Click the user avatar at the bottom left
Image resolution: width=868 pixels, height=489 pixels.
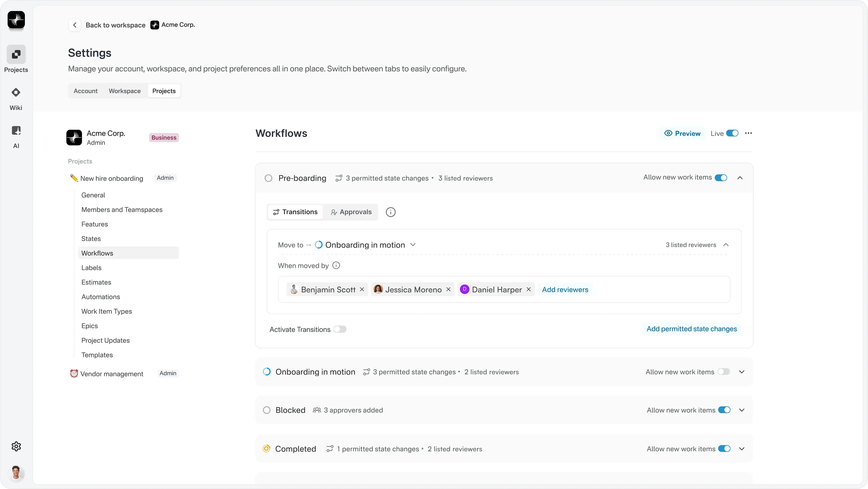click(x=17, y=474)
